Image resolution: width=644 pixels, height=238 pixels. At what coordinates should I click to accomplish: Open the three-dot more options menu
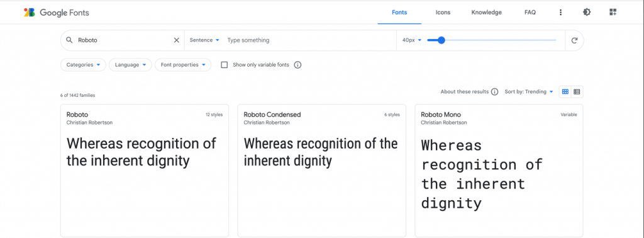(560, 13)
